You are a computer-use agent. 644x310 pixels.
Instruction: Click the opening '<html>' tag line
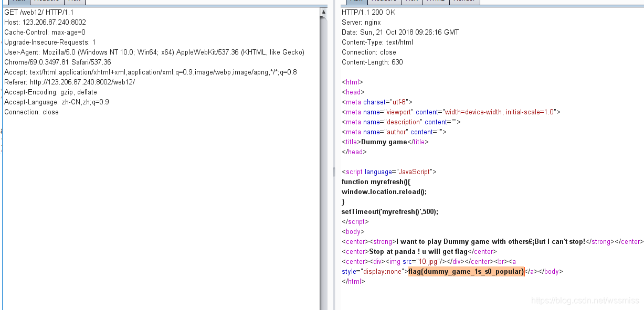coord(352,82)
